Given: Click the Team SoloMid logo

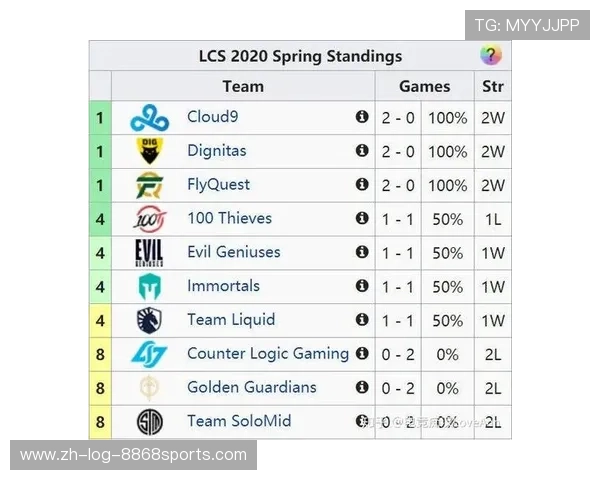Looking at the screenshot, I should click(x=149, y=422).
